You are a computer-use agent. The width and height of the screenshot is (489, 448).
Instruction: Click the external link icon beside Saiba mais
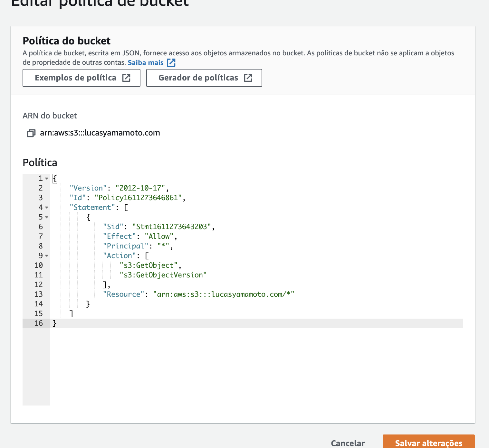[171, 62]
